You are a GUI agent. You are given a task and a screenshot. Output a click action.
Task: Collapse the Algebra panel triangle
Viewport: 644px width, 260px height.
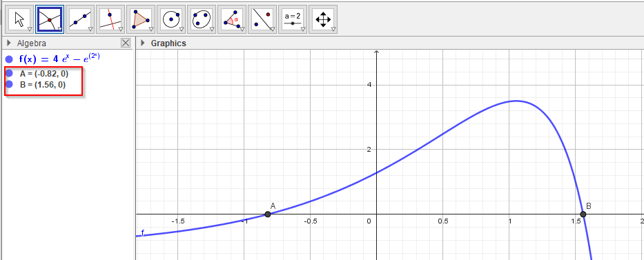[9, 43]
